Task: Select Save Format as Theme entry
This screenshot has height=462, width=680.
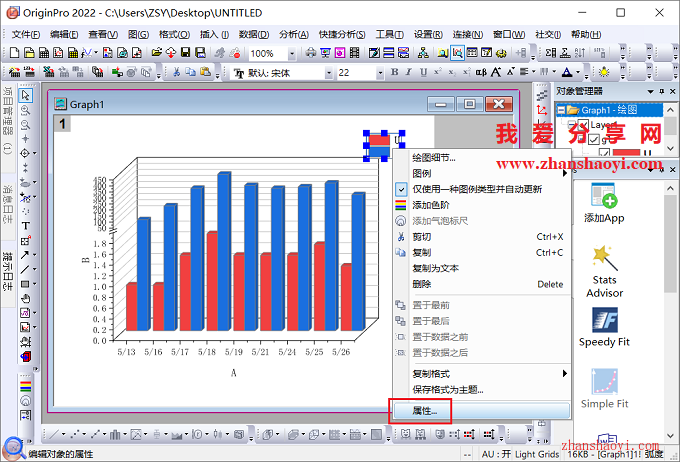Action: [x=481, y=390]
